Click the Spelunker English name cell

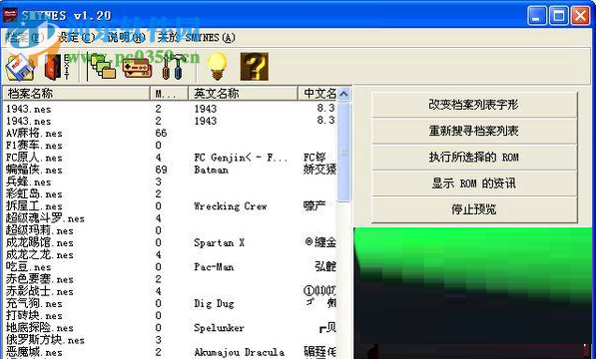pyautogui.click(x=220, y=328)
